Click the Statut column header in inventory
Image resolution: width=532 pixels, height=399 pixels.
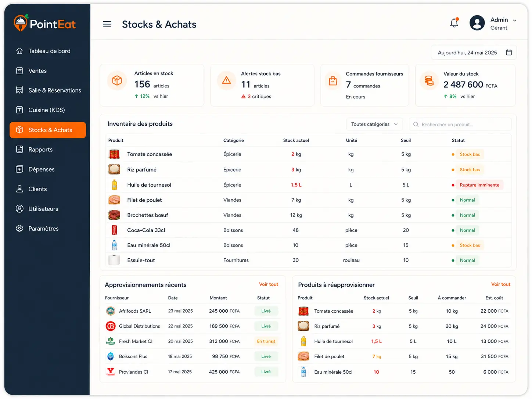(x=458, y=140)
